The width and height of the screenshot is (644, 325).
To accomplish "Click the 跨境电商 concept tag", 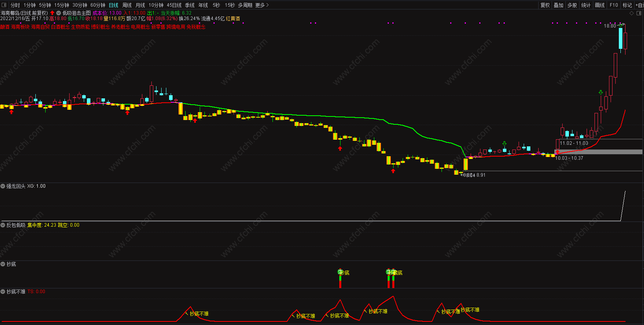I will tap(176, 27).
